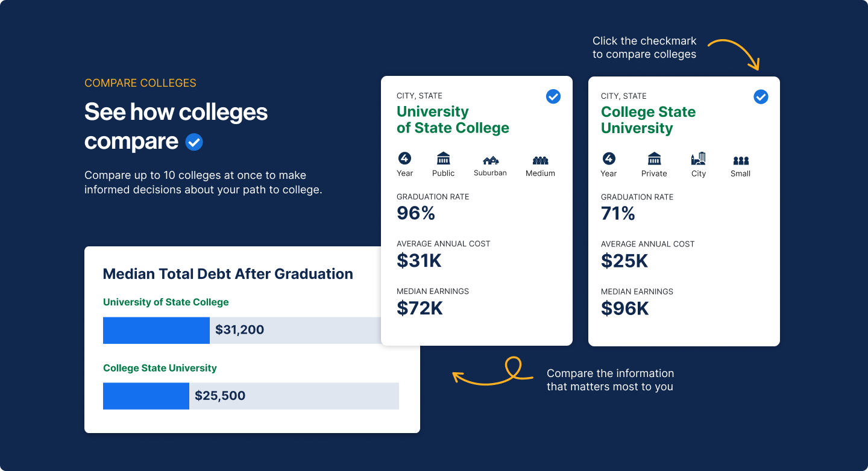Click the Public institution building icon
Viewport: 868px width, 471px height.
(443, 158)
